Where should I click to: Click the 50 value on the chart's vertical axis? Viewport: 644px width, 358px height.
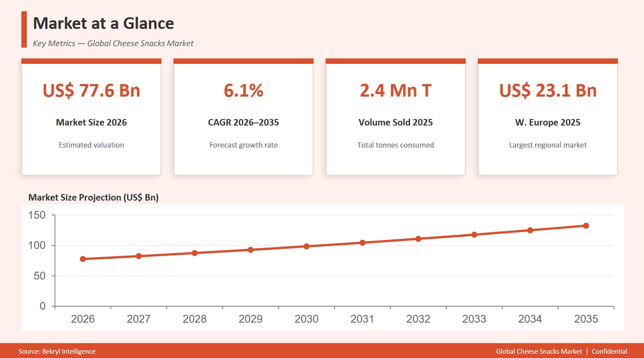[40, 276]
